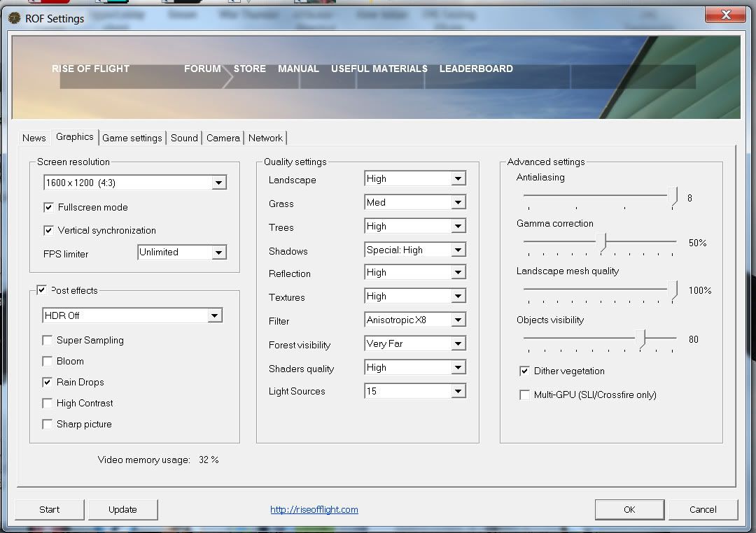Open USEFUL MATERIALS in the banner
Viewport: 756px width, 533px height.
click(x=379, y=69)
